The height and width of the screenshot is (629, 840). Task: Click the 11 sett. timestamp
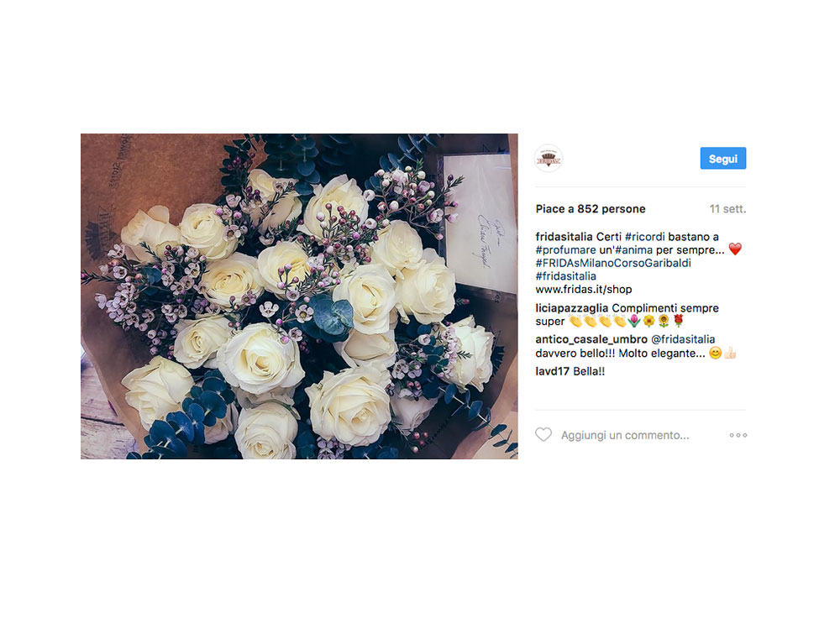tap(727, 209)
